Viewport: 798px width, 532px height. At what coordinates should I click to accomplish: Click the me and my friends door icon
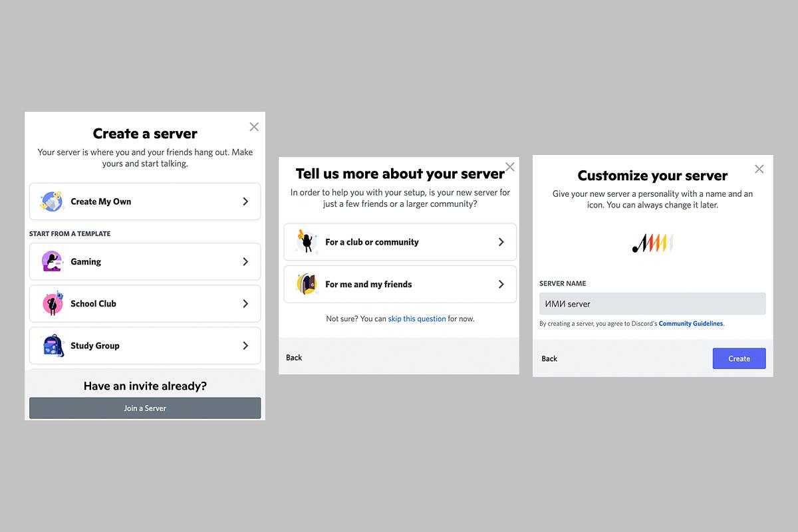(307, 284)
